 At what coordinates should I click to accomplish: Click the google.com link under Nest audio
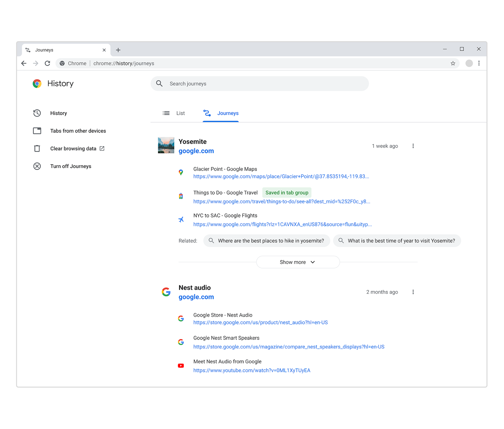pos(196,297)
